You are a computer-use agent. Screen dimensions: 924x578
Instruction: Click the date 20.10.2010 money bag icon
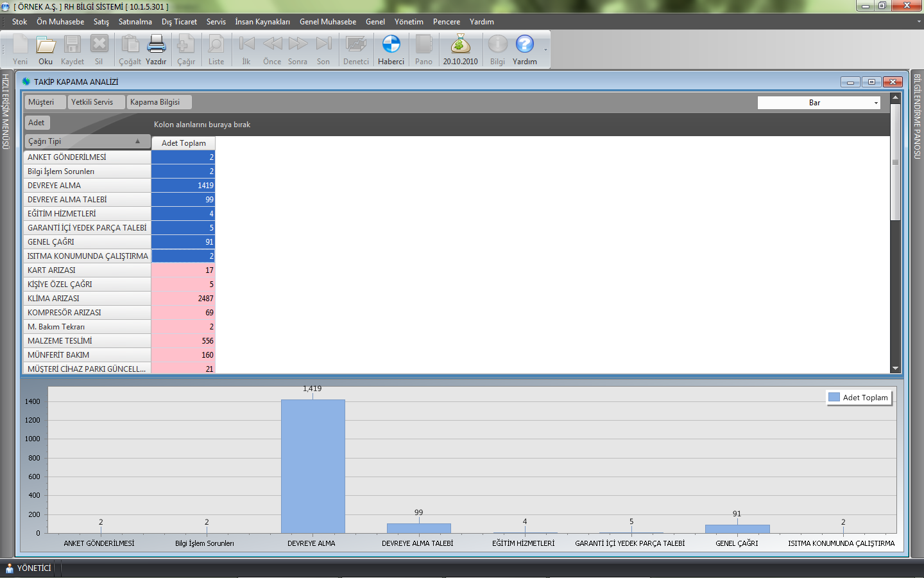click(x=460, y=45)
